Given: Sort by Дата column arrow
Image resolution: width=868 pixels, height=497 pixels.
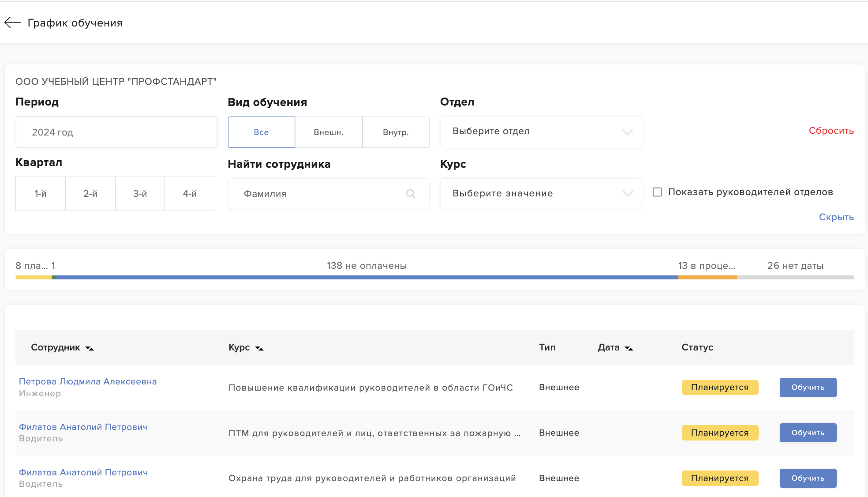Looking at the screenshot, I should [629, 348].
